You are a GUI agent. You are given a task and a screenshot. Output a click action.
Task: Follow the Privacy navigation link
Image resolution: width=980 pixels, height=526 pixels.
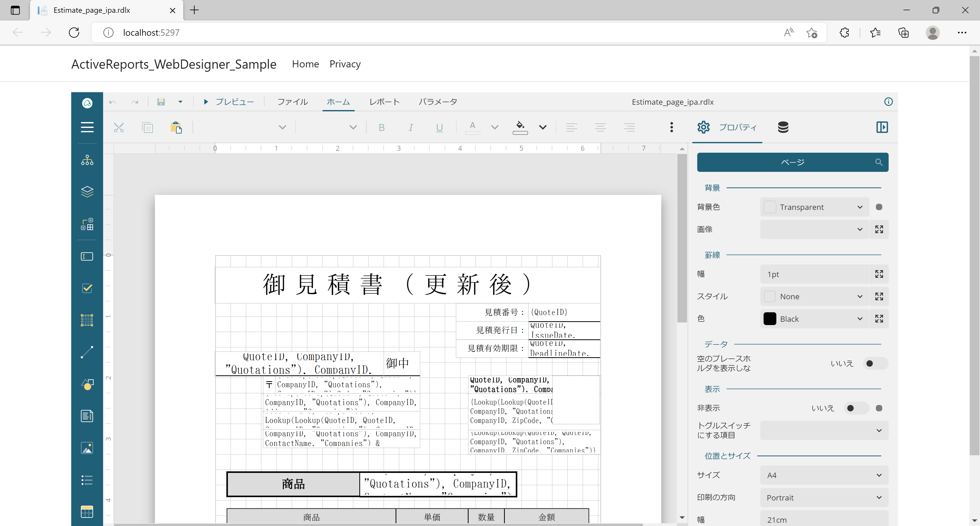pyautogui.click(x=345, y=64)
